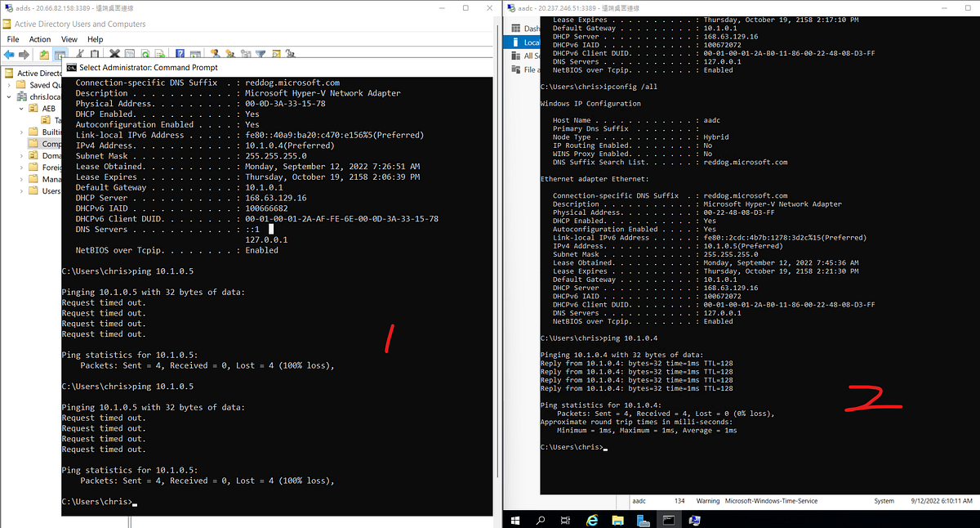Select the Create New Group toolbar icon
Image resolution: width=980 pixels, height=528 pixels.
point(230,53)
